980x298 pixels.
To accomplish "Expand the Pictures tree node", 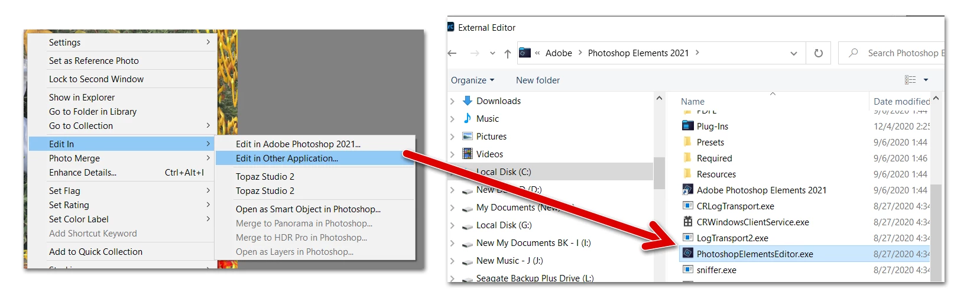I will click(453, 137).
